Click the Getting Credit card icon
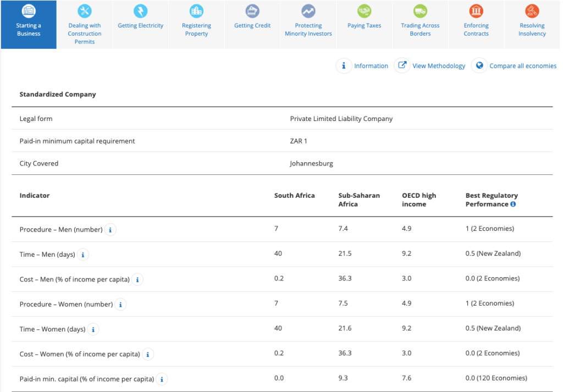This screenshot has height=392, width=563. click(x=252, y=11)
